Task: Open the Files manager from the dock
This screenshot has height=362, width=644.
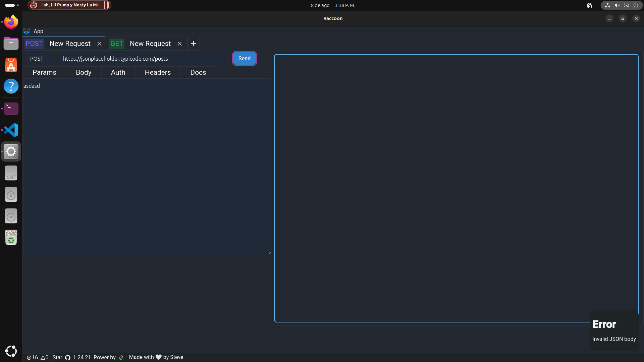Action: click(11, 43)
